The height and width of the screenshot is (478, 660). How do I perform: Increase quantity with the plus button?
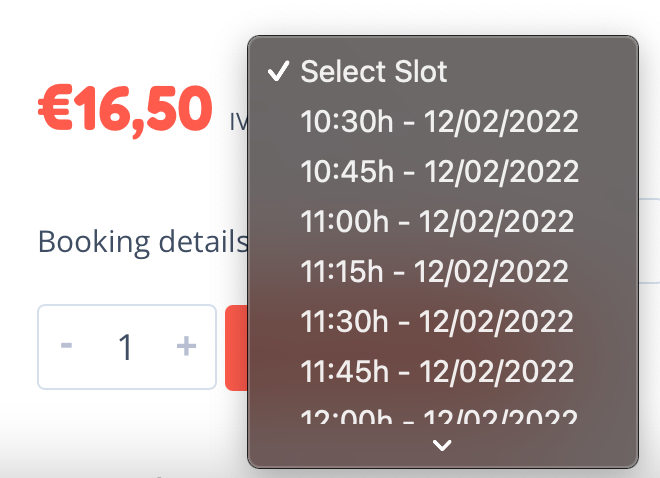pyautogui.click(x=186, y=346)
